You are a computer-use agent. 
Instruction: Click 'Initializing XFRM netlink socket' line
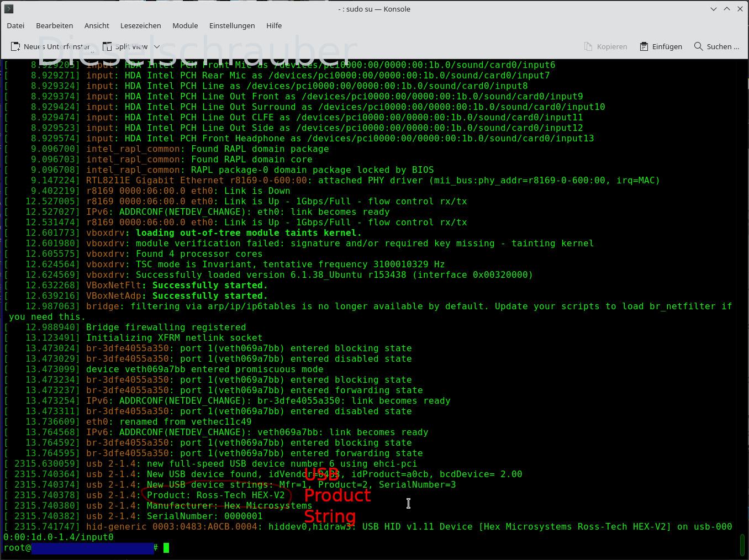pos(174,337)
